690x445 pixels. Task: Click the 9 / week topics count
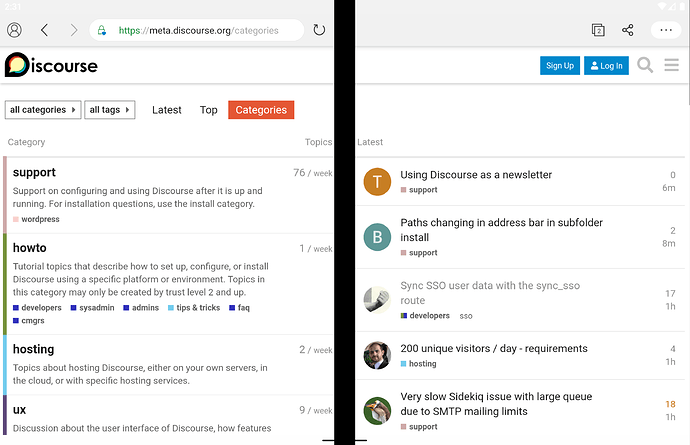(316, 410)
